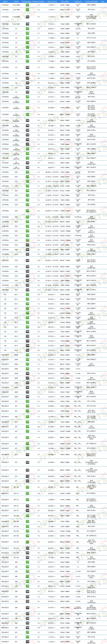
Task: Click petrol icon for Peugeot 208 1.6 GTi row
Action: (27, 586)
